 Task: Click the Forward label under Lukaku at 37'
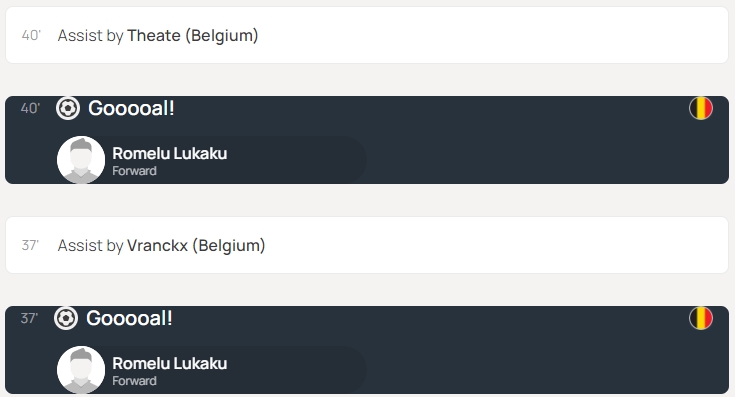click(x=135, y=381)
